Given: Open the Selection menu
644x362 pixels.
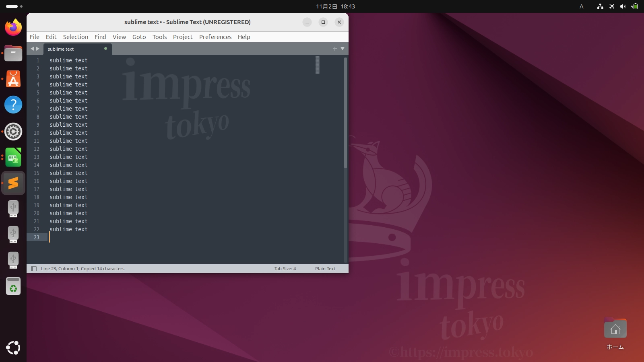Looking at the screenshot, I should pos(76,37).
